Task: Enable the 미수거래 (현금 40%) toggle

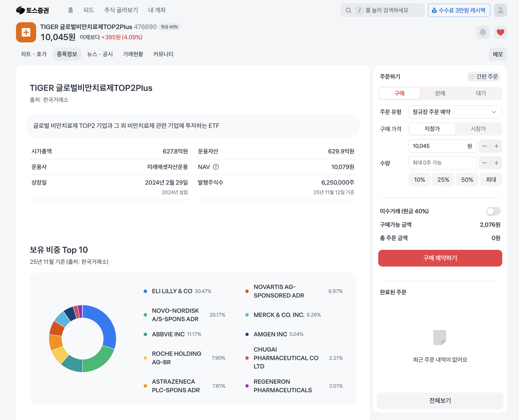Action: (x=493, y=211)
